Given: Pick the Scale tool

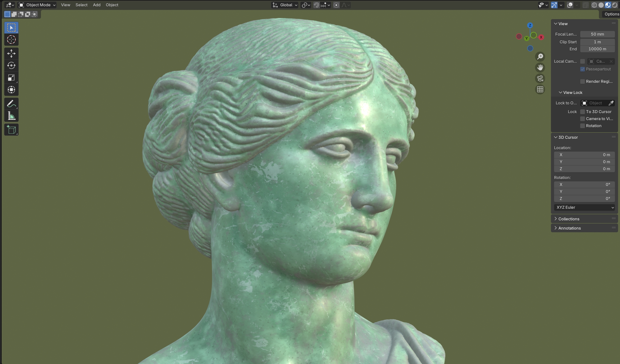Looking at the screenshot, I should click(x=11, y=78).
